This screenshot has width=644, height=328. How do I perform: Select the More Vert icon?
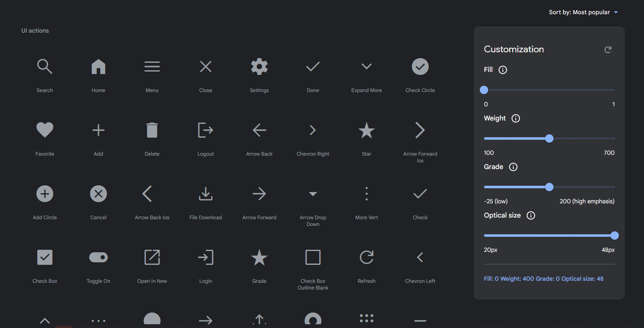(x=367, y=194)
